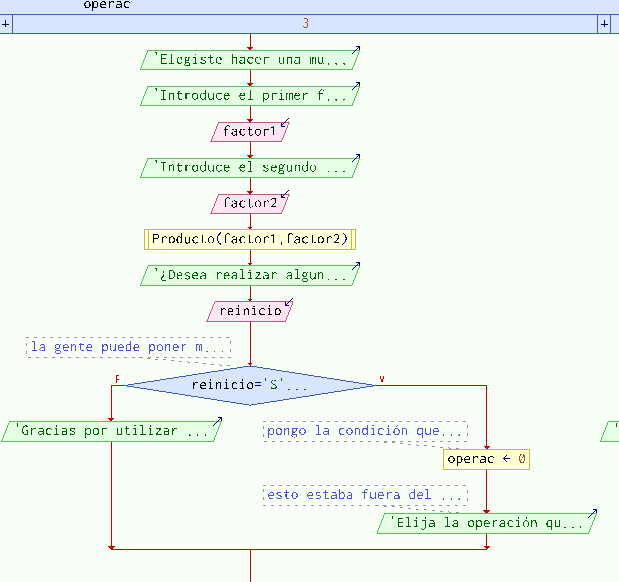Click the V true branch label
The image size is (619, 582).
tap(382, 379)
